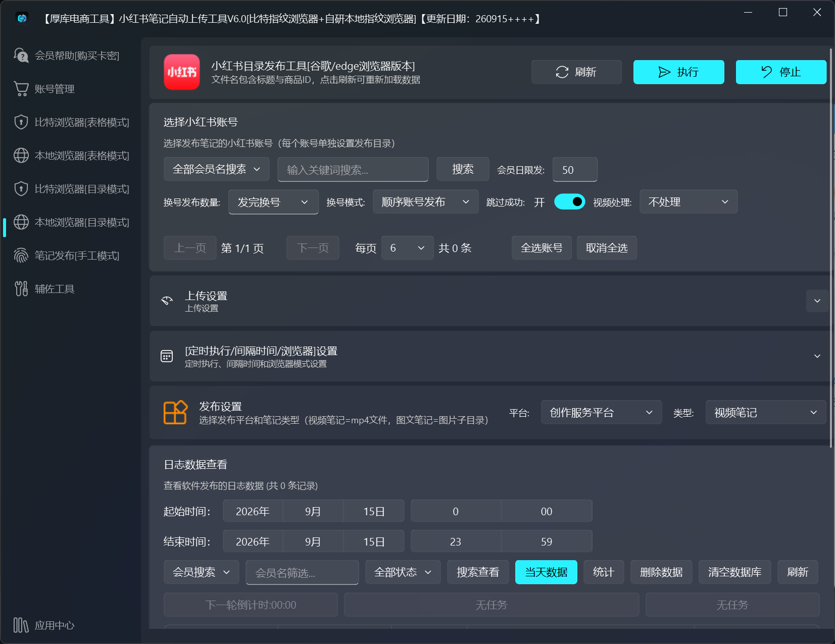Open the 每页 count dropdown showing 6

[408, 248]
